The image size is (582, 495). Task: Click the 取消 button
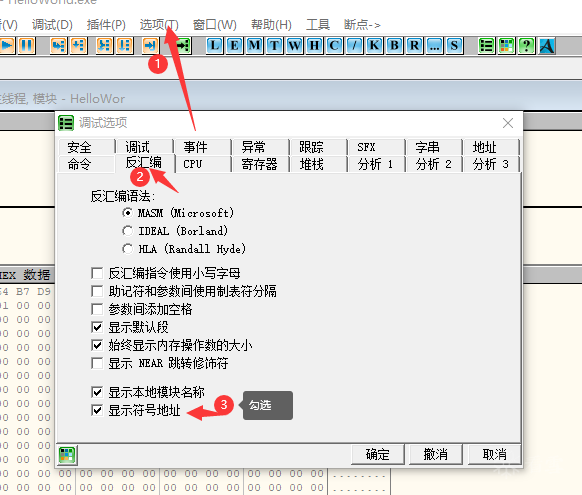click(494, 454)
